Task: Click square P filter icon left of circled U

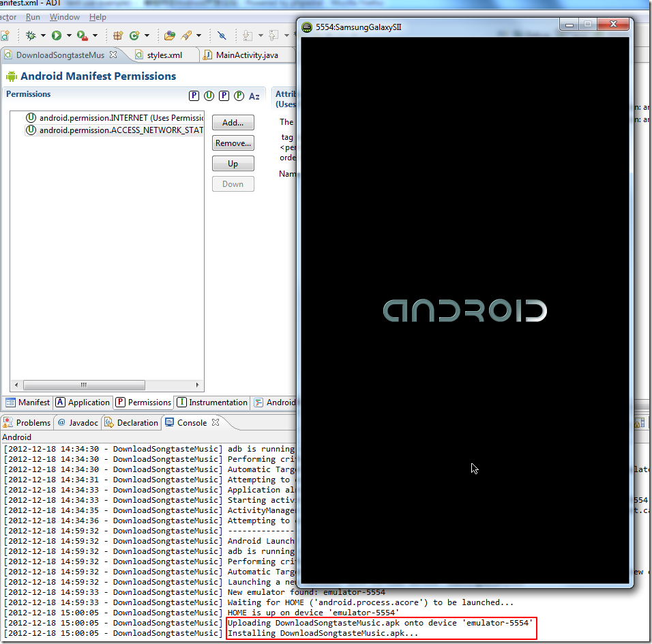Action: tap(194, 96)
